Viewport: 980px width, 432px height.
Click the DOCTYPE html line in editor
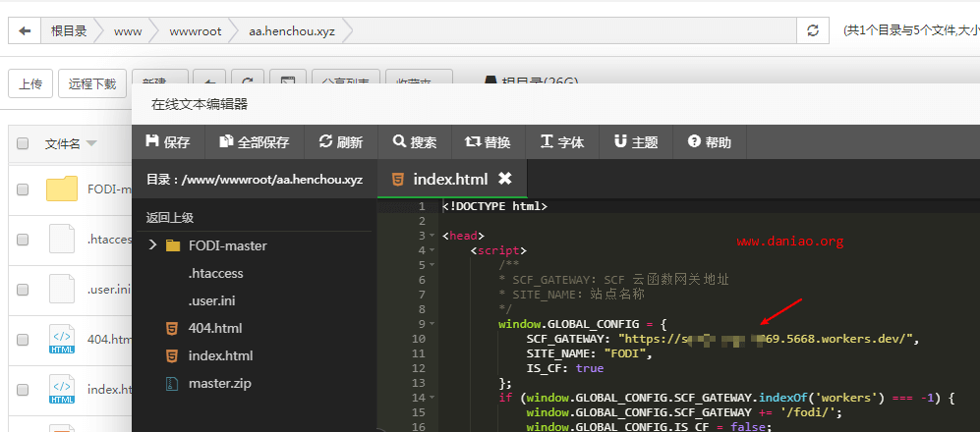click(x=494, y=206)
